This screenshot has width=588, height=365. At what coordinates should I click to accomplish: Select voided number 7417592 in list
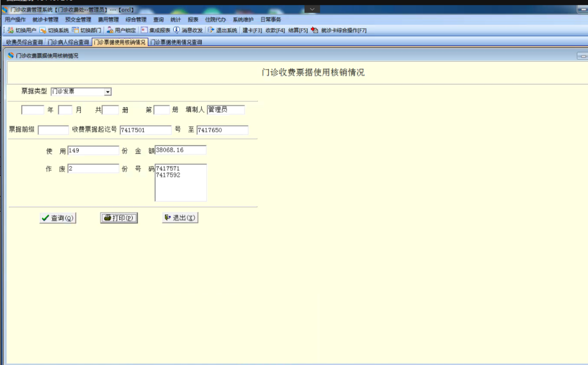[168, 175]
